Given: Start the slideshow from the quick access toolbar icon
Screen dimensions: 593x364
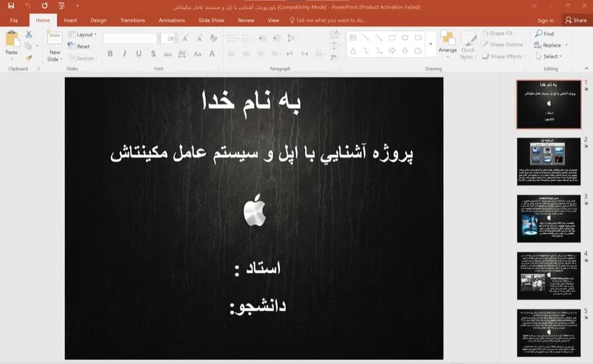Looking at the screenshot, I should pos(61,6).
